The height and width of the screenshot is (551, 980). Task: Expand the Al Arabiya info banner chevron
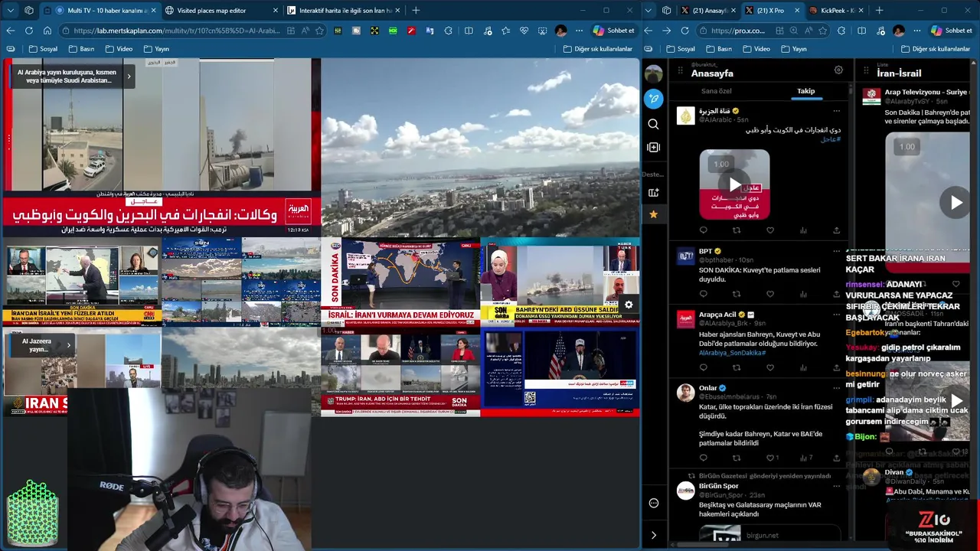129,76
